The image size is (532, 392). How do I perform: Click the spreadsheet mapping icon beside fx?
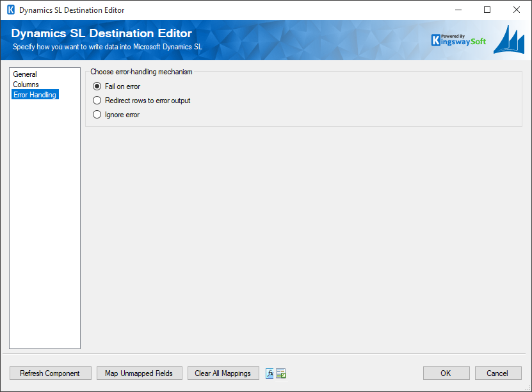pos(281,373)
